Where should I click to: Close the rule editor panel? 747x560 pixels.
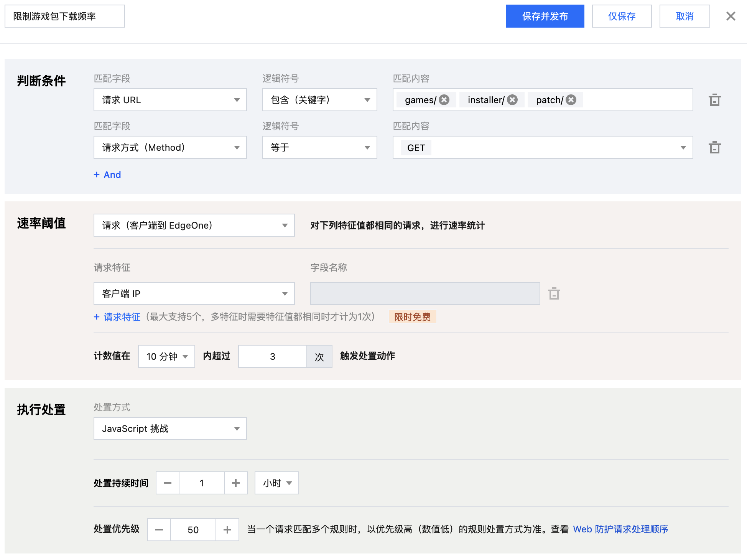point(731,16)
